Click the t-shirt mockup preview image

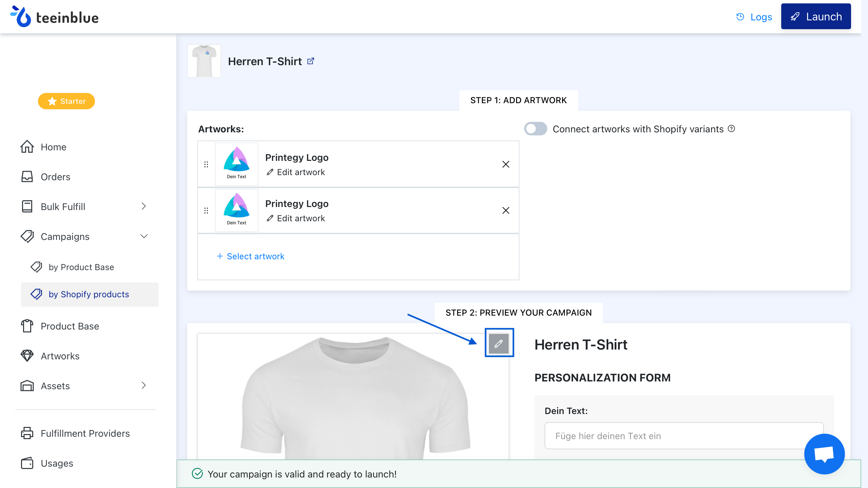coord(353,397)
